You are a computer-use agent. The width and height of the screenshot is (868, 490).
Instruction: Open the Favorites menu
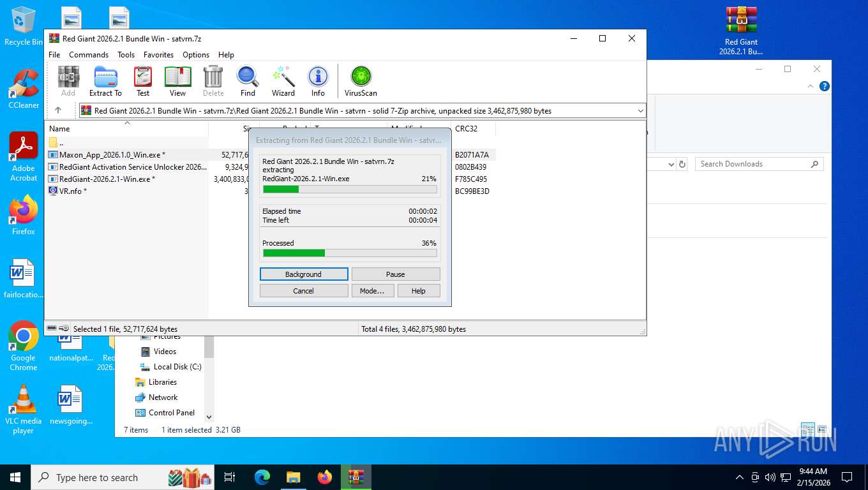(x=158, y=55)
